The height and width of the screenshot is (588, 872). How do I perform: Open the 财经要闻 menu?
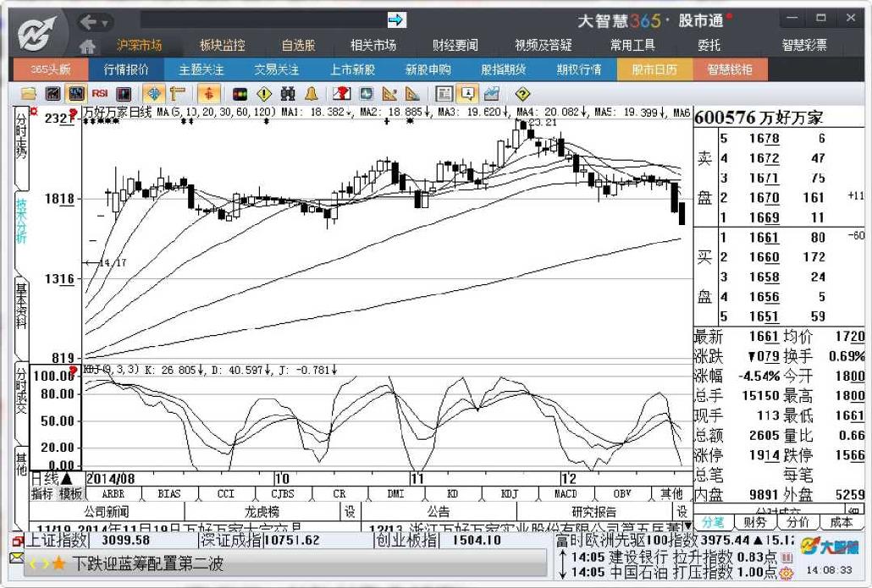coord(455,45)
